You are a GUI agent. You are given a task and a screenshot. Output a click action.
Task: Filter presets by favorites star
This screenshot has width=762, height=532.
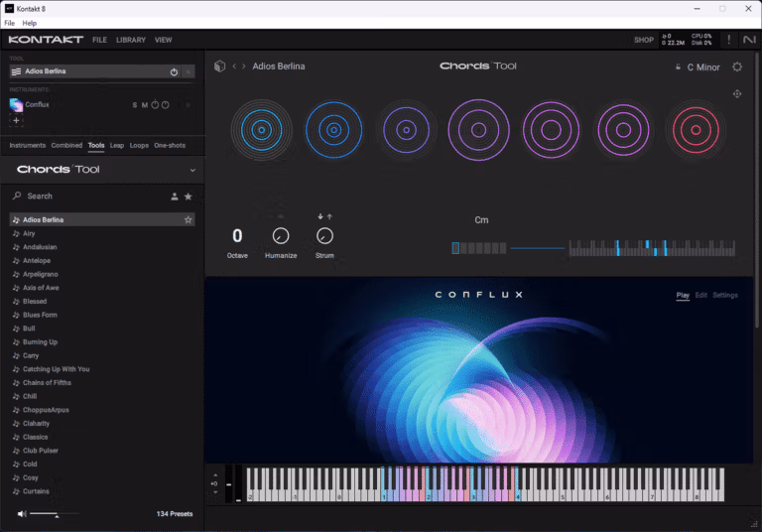[x=189, y=197]
